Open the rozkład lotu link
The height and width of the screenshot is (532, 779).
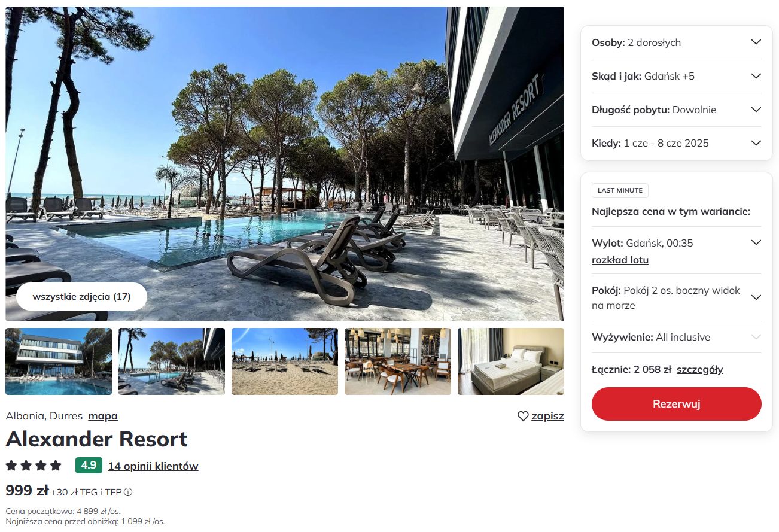tap(620, 260)
